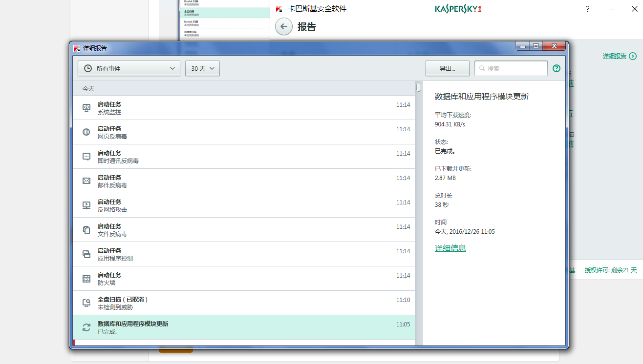
Task: Select the 反网络攻击 start task row
Action: 244,205
